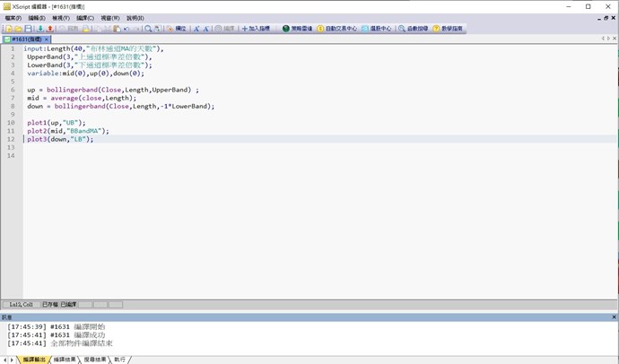
Task: Click the magnifier search icon in toolbar
Action: [x=149, y=29]
